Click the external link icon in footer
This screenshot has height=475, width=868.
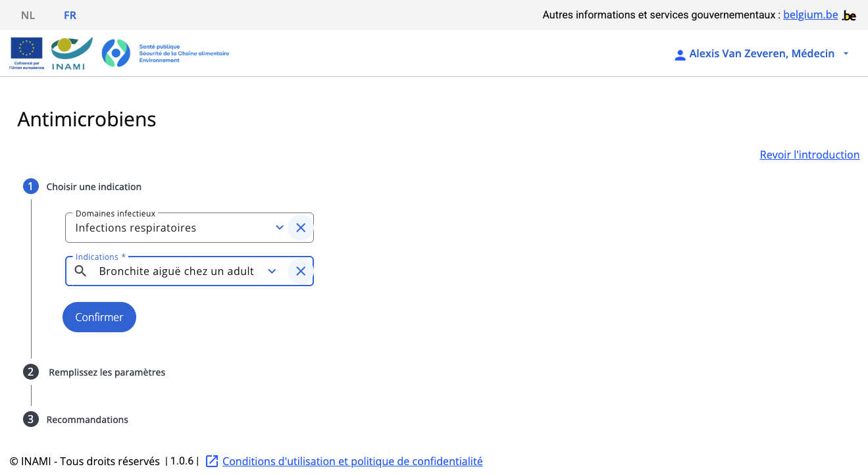click(212, 461)
